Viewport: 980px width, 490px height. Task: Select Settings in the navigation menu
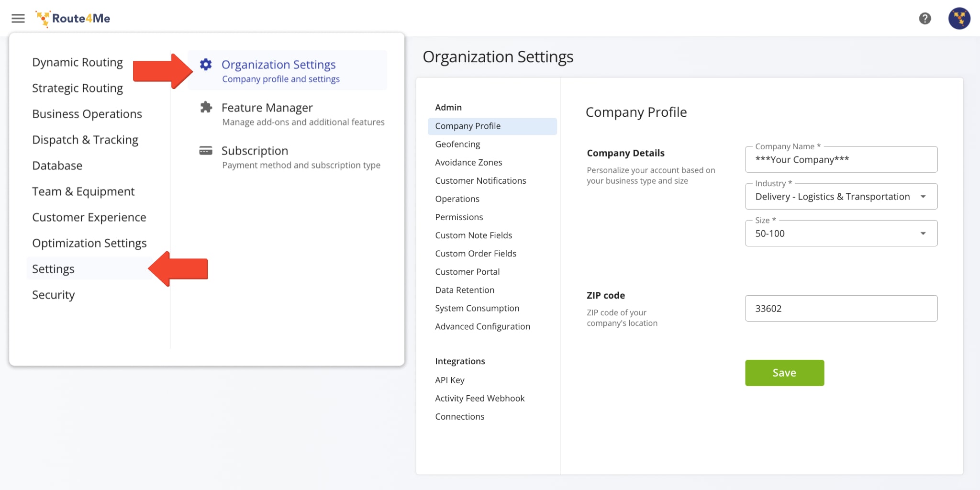tap(53, 269)
